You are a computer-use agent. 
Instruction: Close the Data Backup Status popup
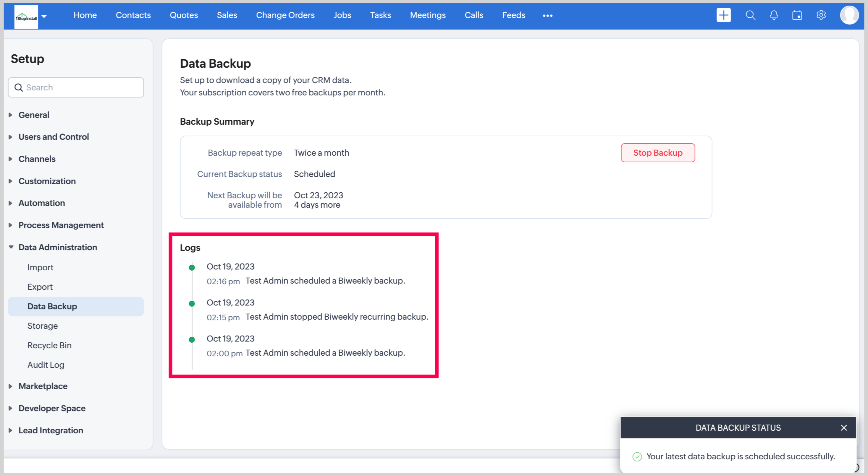pos(843,427)
